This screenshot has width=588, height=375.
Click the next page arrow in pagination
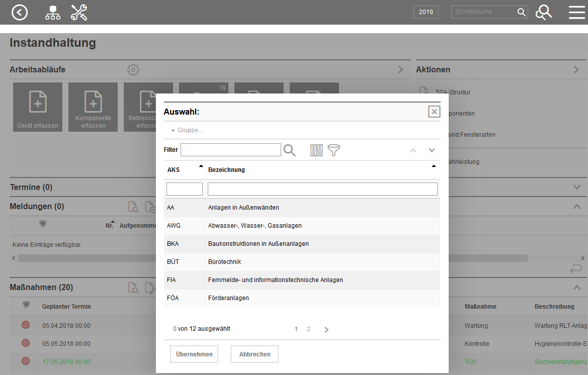point(326,330)
